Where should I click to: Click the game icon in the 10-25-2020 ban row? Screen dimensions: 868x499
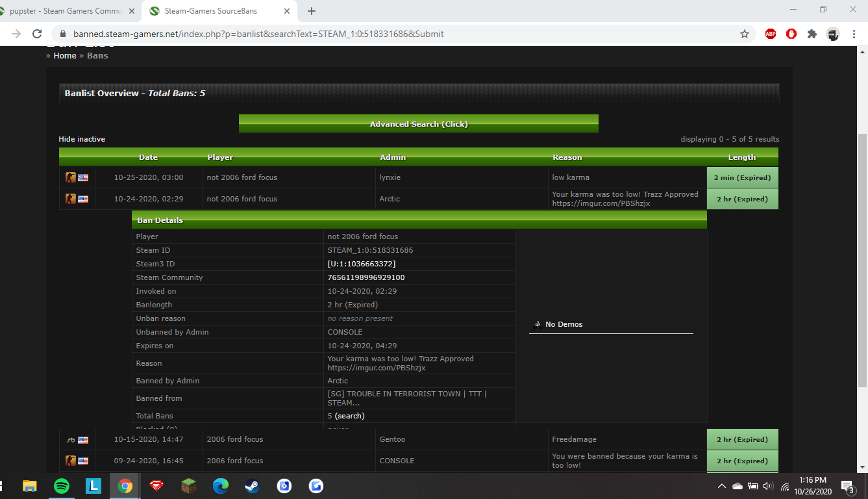coord(71,177)
